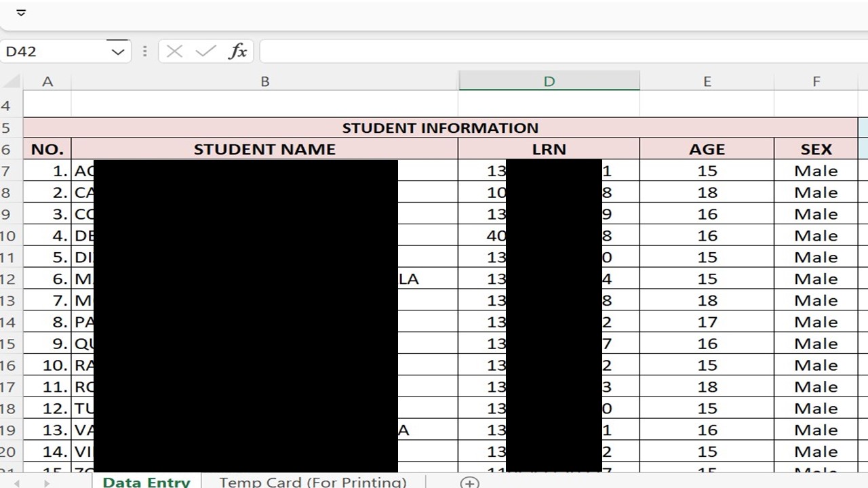Click the Male cell in row 20

tap(816, 451)
